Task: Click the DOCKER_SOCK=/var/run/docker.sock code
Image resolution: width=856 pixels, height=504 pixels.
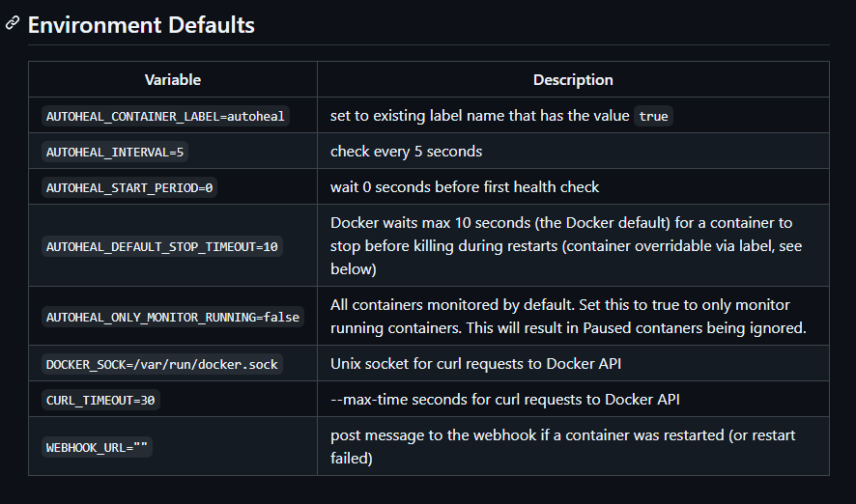Action: coord(162,364)
